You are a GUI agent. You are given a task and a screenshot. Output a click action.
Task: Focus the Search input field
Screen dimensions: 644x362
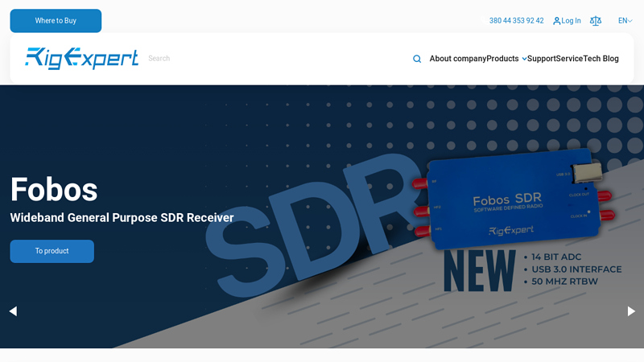pos(277,58)
